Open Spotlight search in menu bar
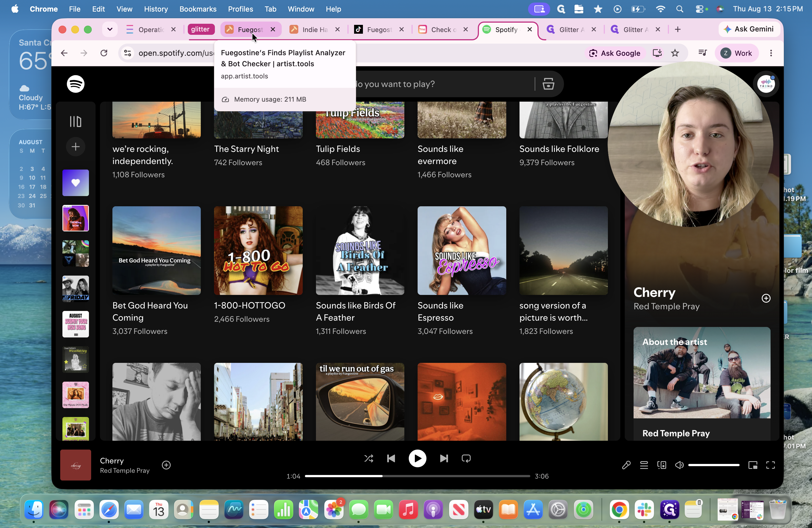Screen dimensions: 812x528 click(680, 9)
